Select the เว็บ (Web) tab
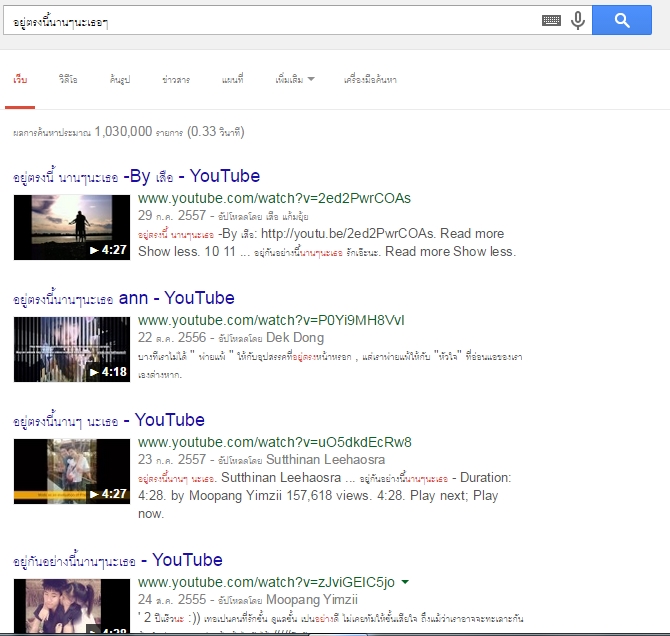The width and height of the screenshot is (670, 636). pyautogui.click(x=20, y=80)
